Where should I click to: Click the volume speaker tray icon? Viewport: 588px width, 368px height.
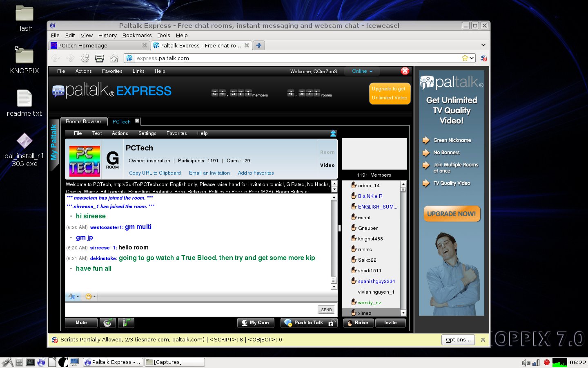pos(526,362)
